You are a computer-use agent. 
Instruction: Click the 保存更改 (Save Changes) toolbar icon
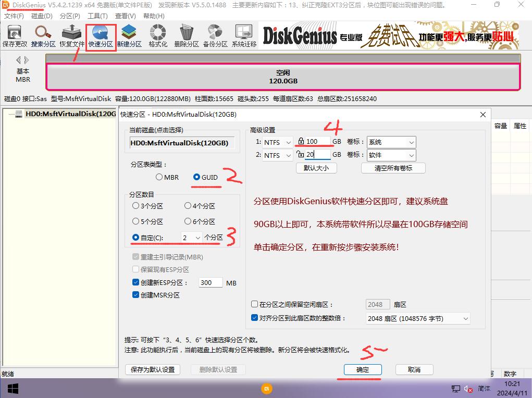point(15,35)
